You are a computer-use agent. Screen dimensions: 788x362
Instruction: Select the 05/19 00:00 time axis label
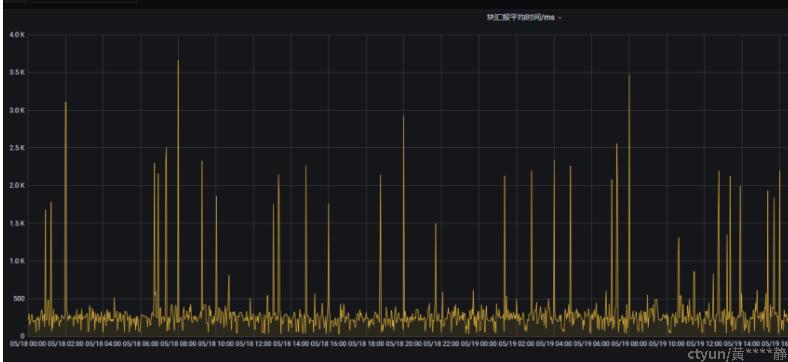coord(479,344)
